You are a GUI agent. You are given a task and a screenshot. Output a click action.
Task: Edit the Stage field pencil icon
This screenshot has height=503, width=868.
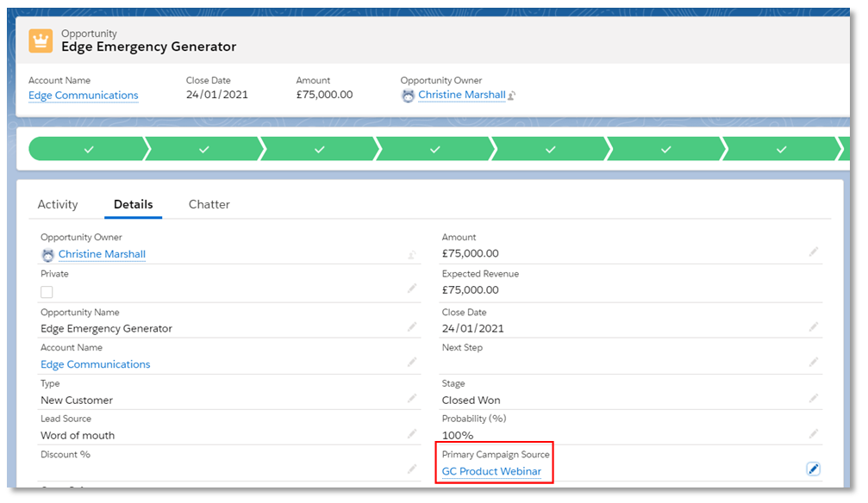(x=813, y=398)
